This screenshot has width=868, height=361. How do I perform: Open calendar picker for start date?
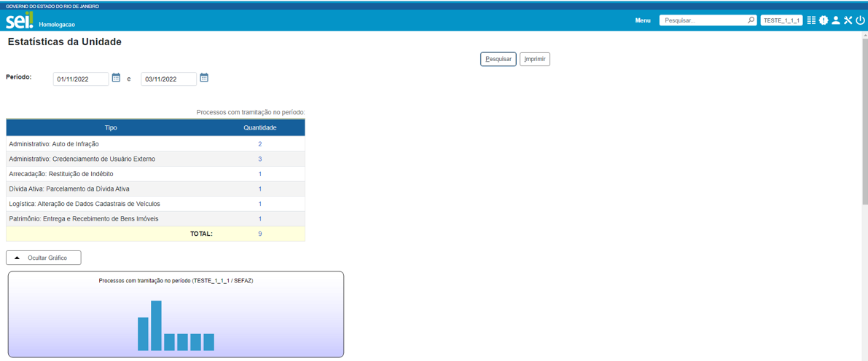116,78
